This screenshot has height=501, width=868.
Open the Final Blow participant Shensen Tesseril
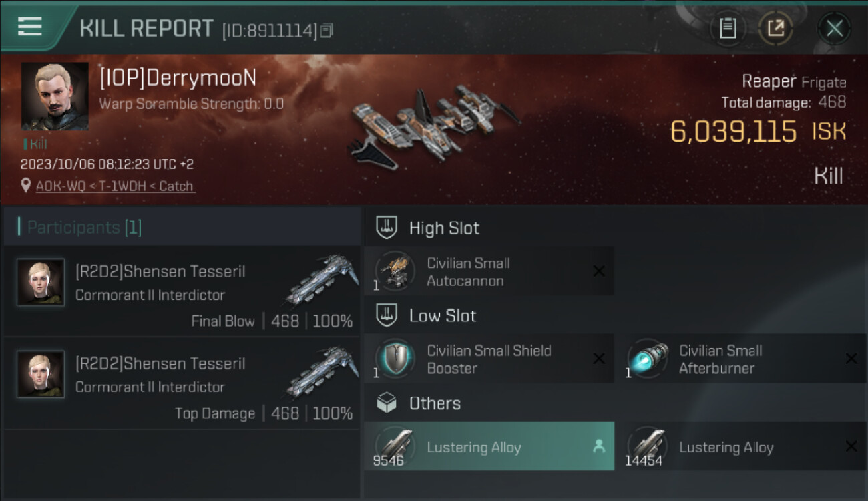[182, 291]
